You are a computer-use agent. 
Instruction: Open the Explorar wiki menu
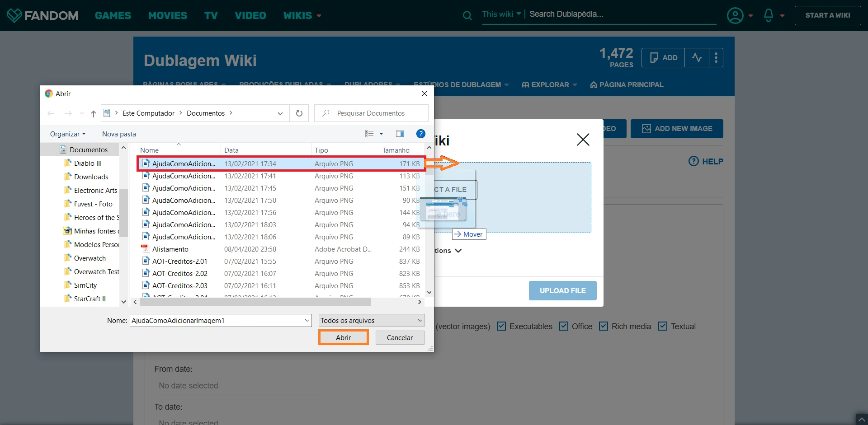point(549,85)
